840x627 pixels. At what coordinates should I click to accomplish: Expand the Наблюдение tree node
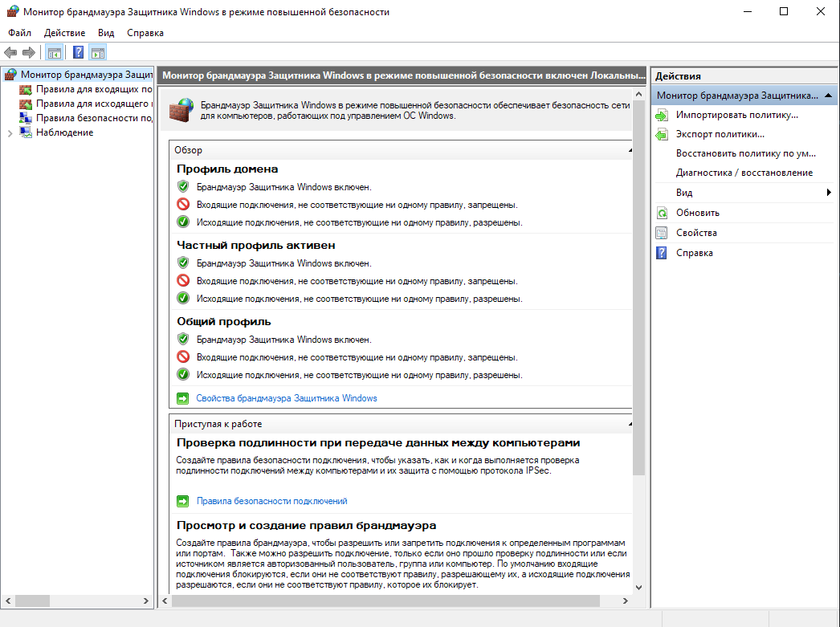point(10,133)
